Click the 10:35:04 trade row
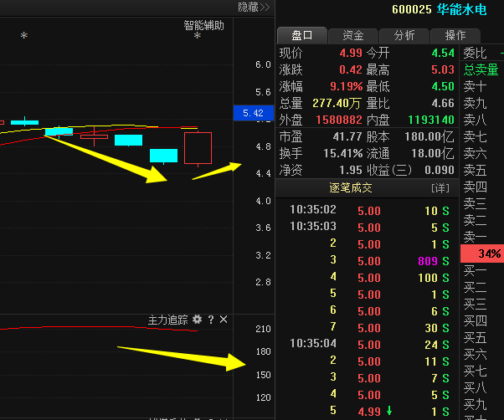504x420 pixels. [x=369, y=344]
